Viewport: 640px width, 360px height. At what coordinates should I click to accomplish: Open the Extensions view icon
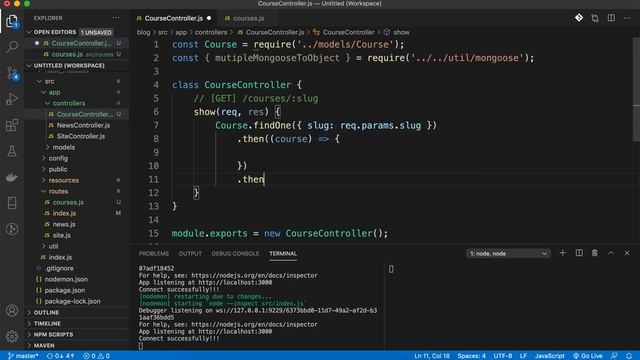[x=12, y=125]
